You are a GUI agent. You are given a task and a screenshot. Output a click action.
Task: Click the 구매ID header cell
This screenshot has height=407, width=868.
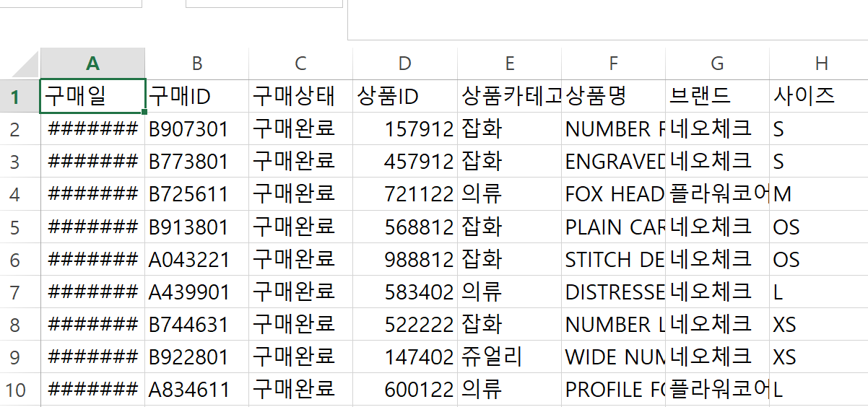click(x=197, y=96)
